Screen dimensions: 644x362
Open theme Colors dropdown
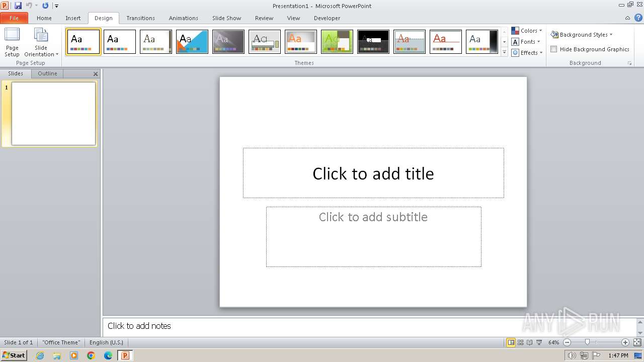527,31
